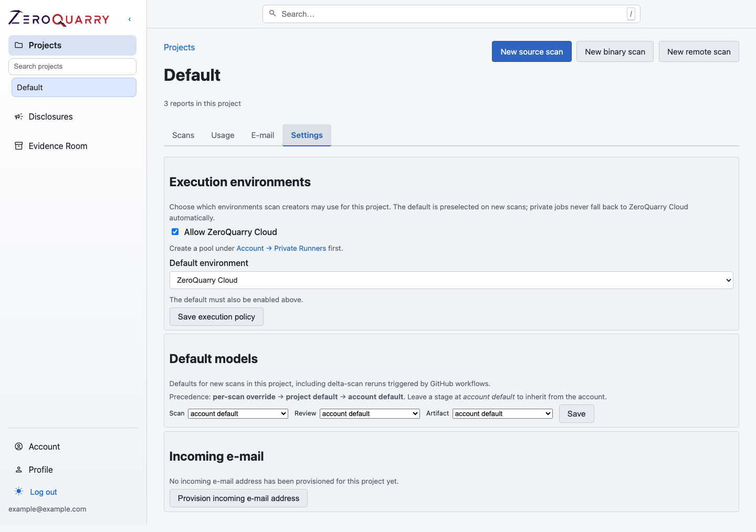Click the Log out link
The width and height of the screenshot is (756, 532).
[44, 492]
